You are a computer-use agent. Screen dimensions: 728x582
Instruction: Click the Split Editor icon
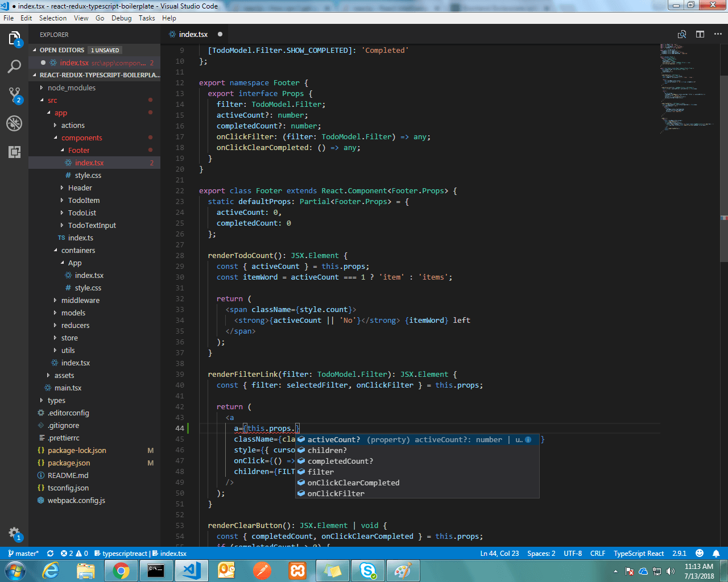click(x=700, y=34)
